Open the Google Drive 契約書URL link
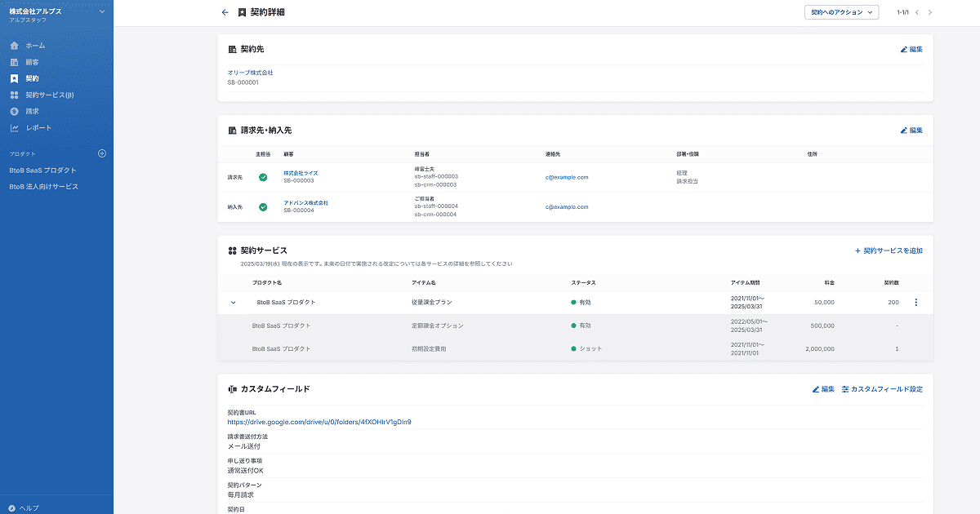This screenshot has width=980, height=514. [x=318, y=422]
